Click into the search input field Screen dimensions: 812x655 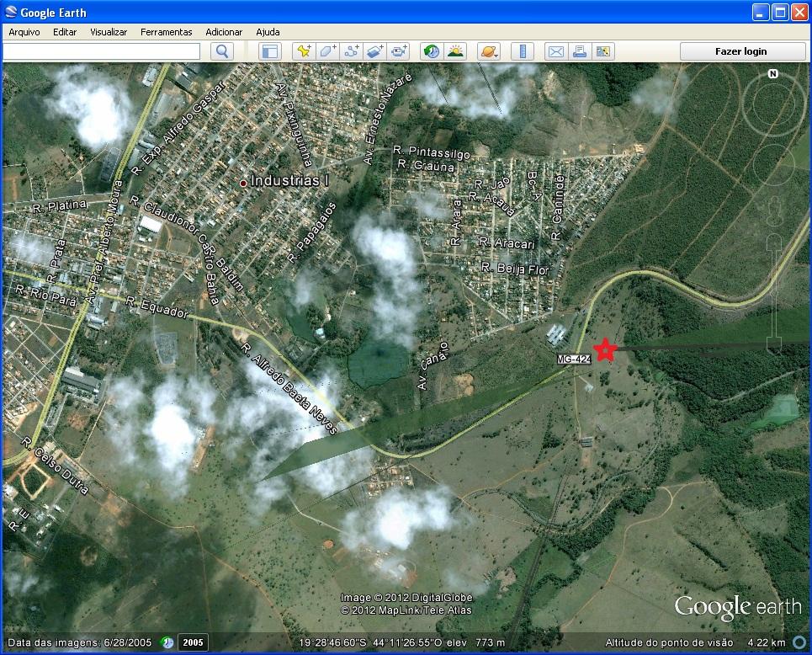[x=102, y=51]
